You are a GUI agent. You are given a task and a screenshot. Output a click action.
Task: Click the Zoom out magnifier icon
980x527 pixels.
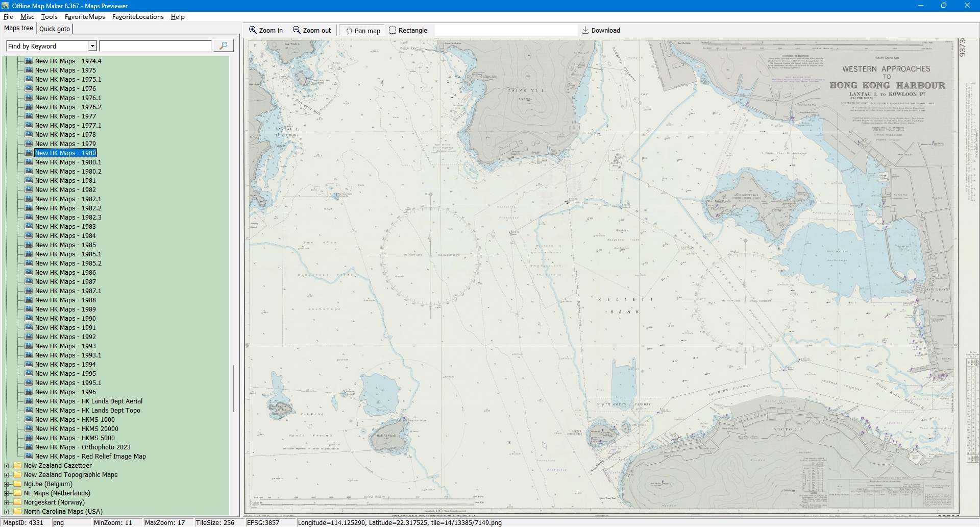tap(297, 30)
